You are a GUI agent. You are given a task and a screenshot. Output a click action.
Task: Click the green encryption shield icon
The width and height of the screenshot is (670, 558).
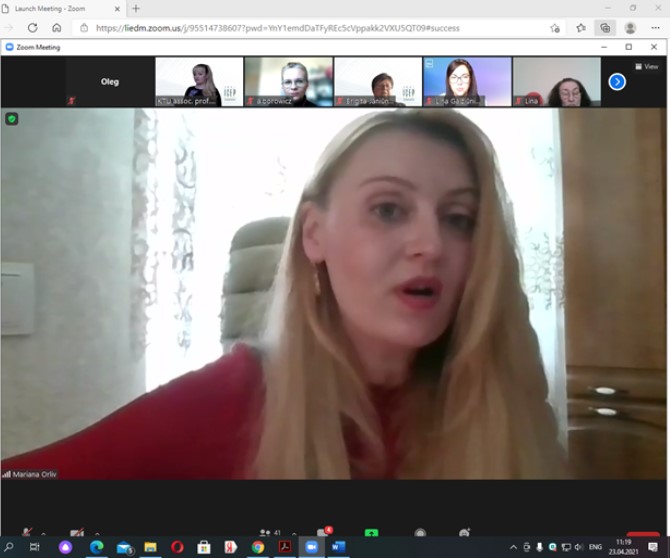[12, 119]
